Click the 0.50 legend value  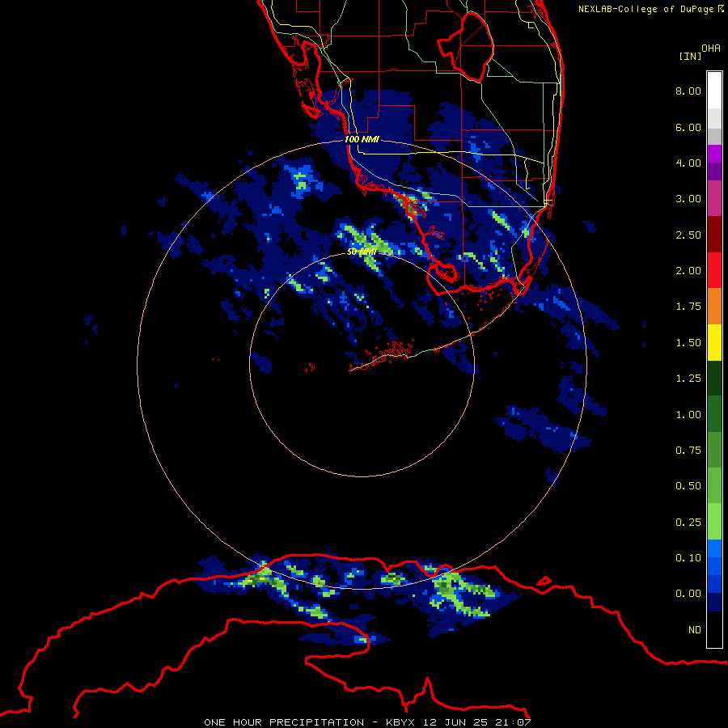coord(688,486)
